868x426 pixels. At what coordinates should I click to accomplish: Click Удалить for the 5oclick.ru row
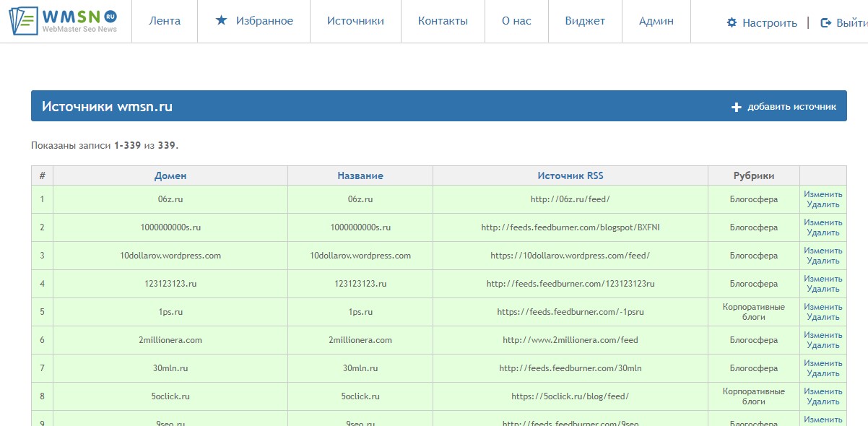pos(823,401)
